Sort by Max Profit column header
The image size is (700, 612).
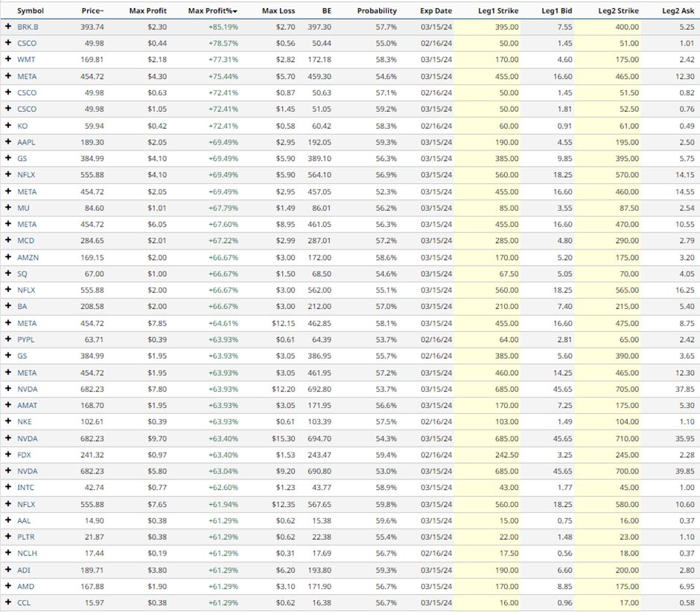pos(147,10)
